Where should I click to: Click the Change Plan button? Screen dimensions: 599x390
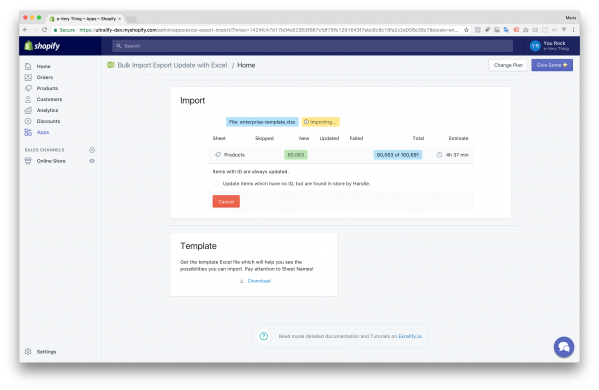[x=508, y=65]
